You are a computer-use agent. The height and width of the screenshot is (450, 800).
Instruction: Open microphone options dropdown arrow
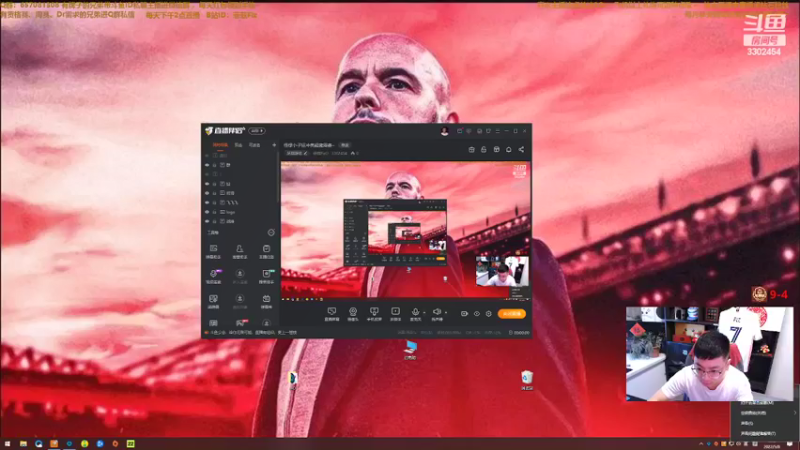424,312
